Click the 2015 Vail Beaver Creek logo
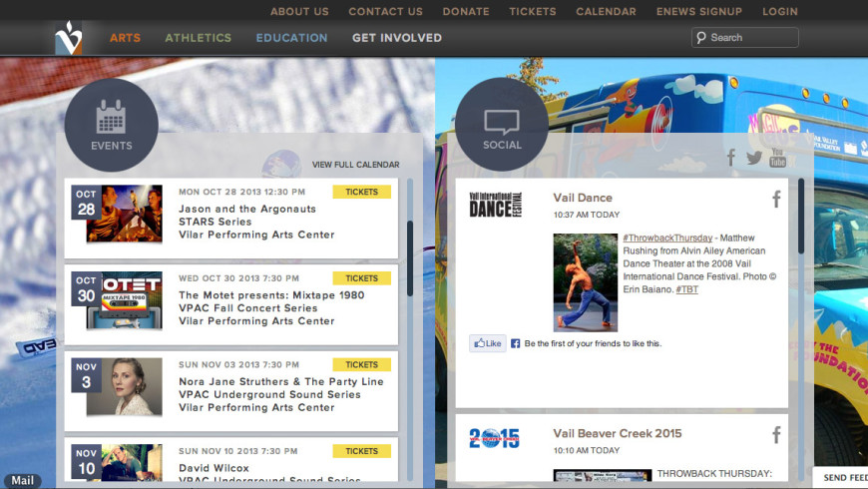868x489 pixels. pyautogui.click(x=494, y=438)
